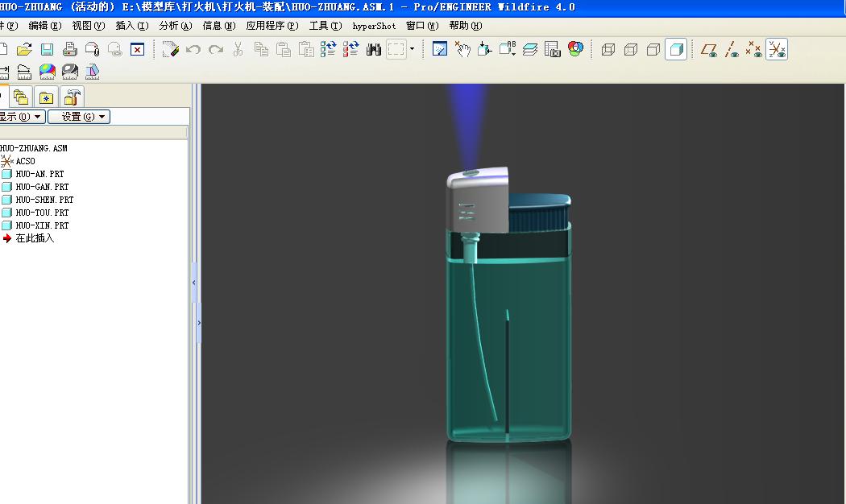The image size is (846, 504).
Task: Open the binoculars Find tool
Action: [373, 50]
